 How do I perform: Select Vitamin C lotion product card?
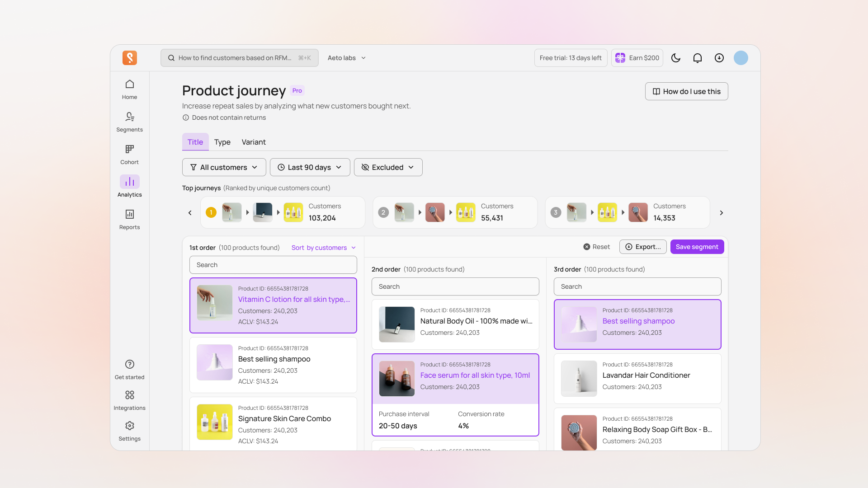(273, 305)
